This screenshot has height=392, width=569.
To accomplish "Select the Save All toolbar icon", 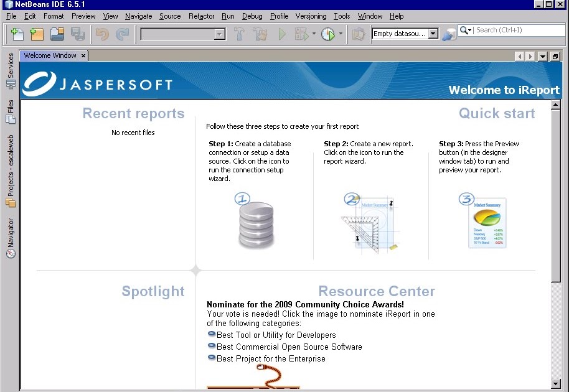I will [77, 34].
